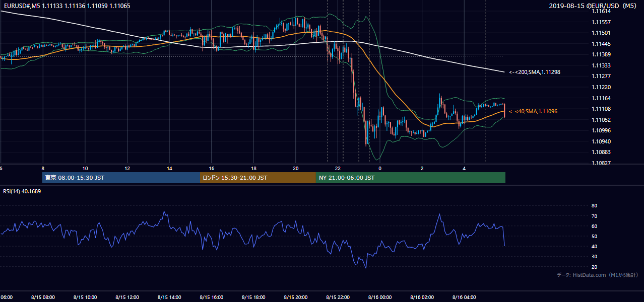
Task: Click the 1.11614 price axis label
Action: click(x=601, y=11)
